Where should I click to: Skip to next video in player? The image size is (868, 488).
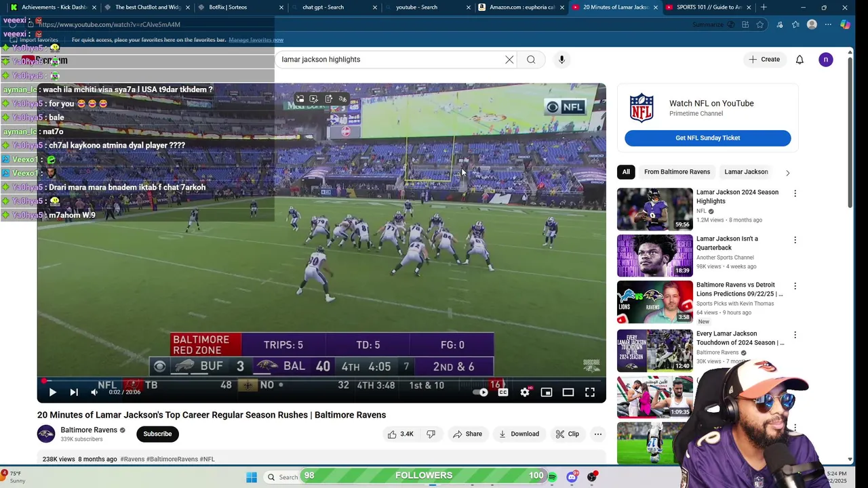point(74,392)
